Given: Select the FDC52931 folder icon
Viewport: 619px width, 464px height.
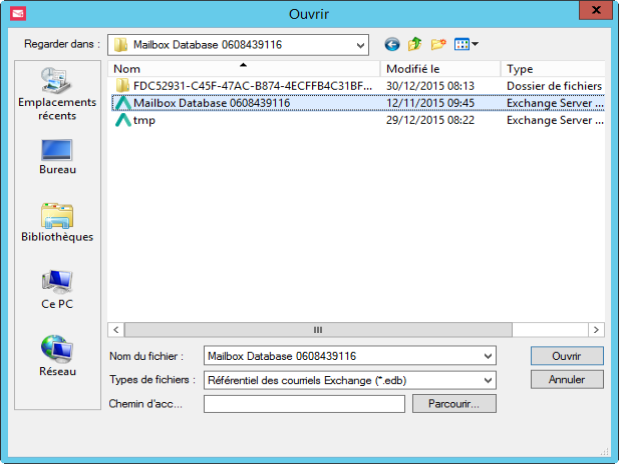Looking at the screenshot, I should tap(122, 86).
